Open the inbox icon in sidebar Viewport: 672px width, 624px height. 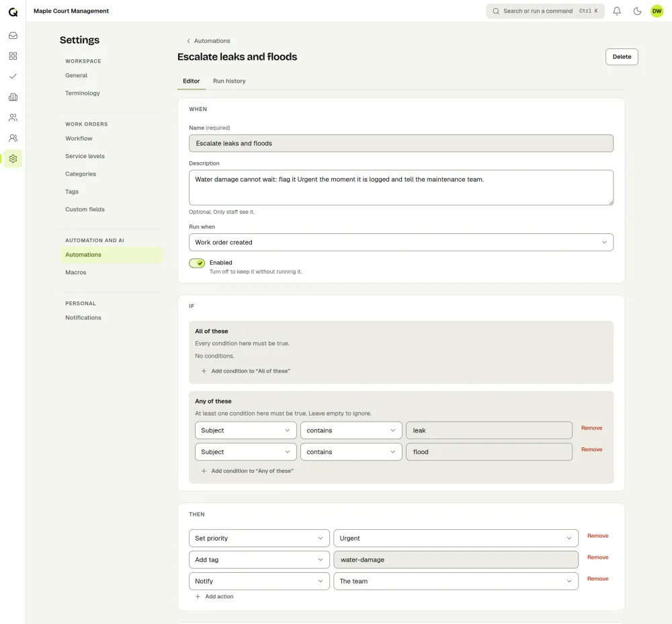click(13, 35)
